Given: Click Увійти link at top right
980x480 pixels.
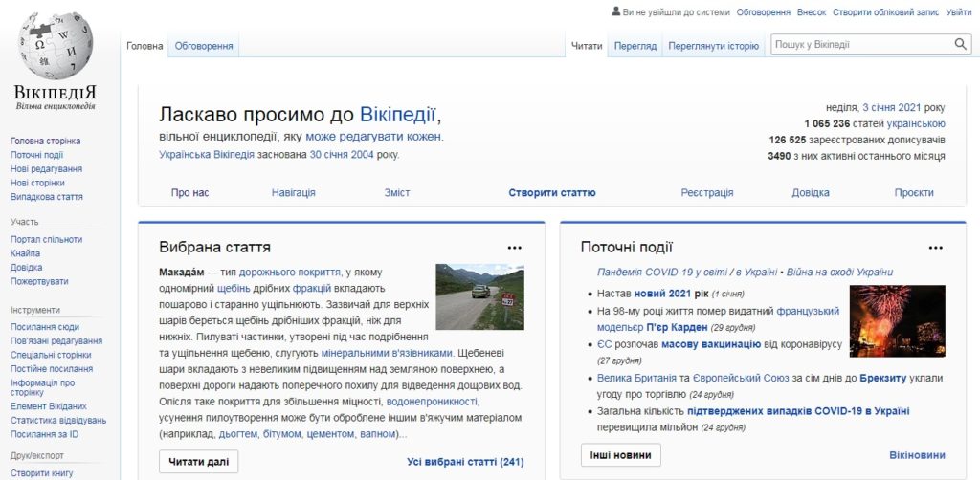Looking at the screenshot, I should 959,12.
